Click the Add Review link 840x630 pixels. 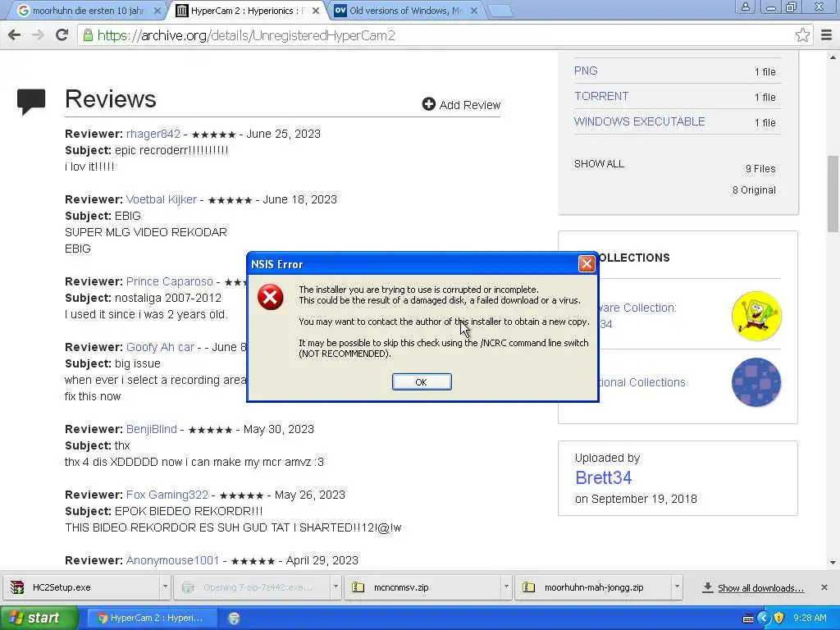coord(461,104)
